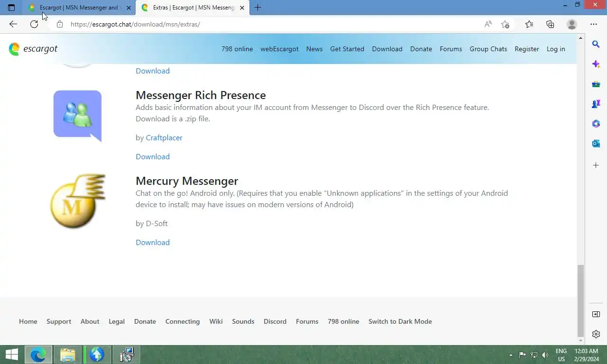
Task: View site information lock icon
Action: pos(60,24)
